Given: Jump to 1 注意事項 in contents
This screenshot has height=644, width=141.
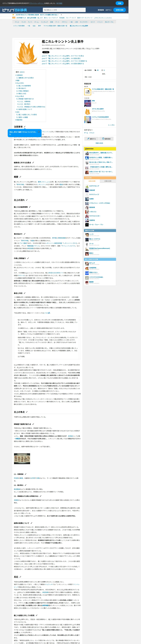Looking at the screenshot, I should (19, 75).
